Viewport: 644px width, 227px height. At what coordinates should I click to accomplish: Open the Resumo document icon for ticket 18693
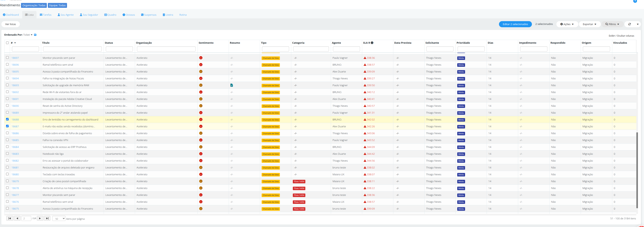click(x=231, y=85)
